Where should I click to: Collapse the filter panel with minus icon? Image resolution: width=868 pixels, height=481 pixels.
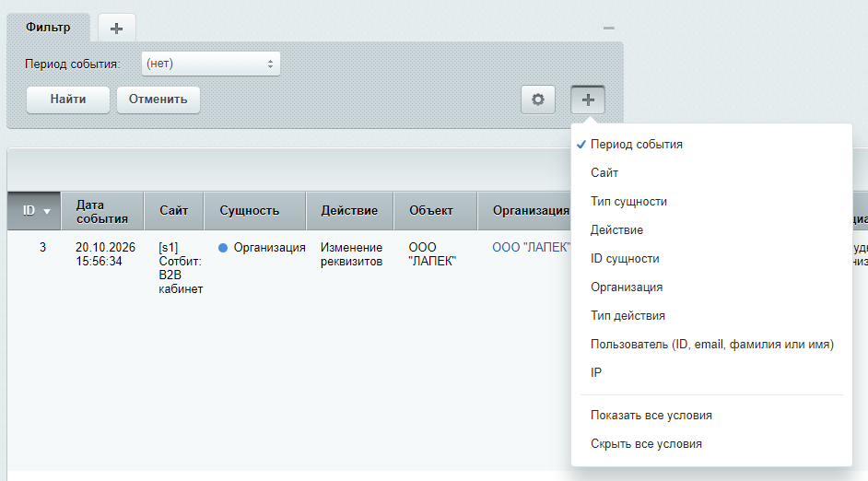(608, 28)
